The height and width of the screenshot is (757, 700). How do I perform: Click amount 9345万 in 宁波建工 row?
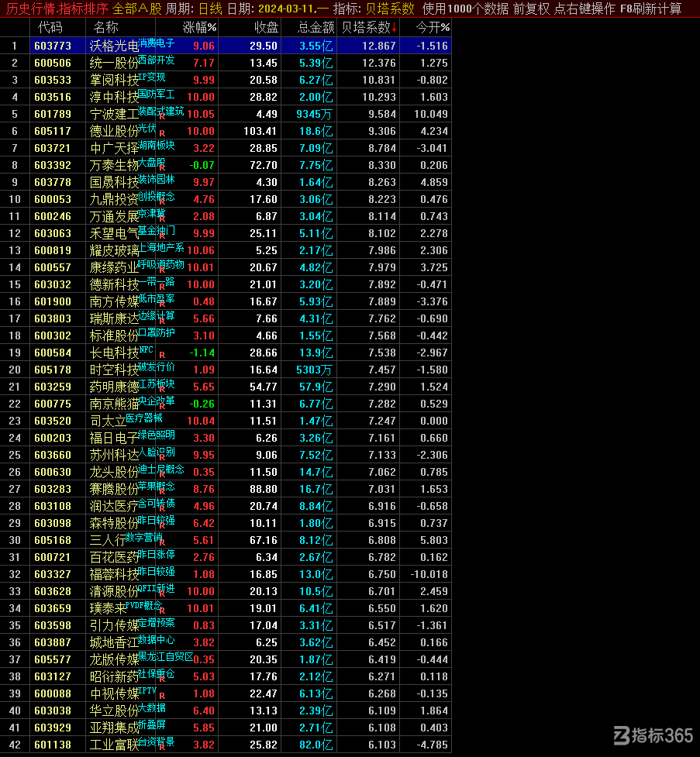[315, 114]
